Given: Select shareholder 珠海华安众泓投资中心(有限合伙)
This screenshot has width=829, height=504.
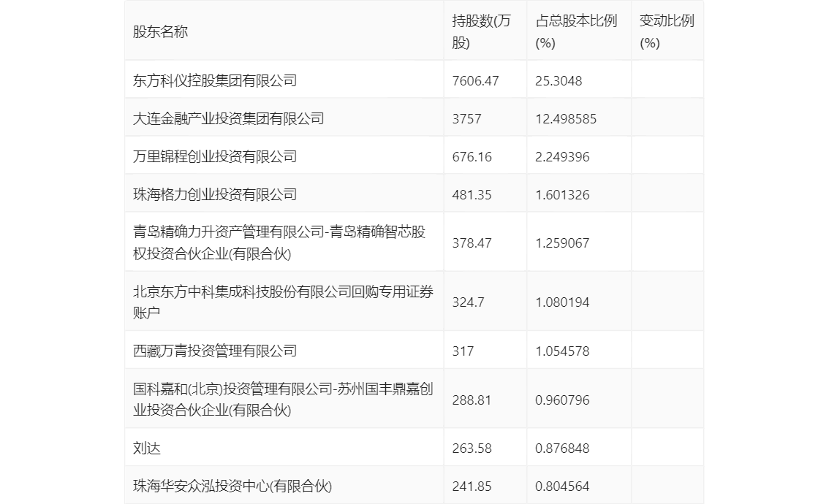Looking at the screenshot, I should pos(232,486).
